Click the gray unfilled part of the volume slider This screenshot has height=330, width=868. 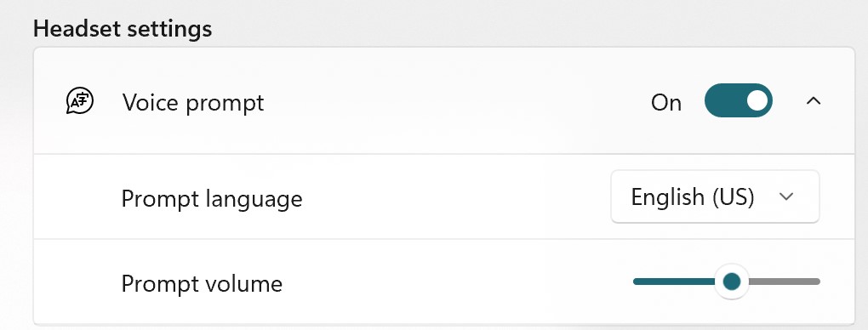785,282
